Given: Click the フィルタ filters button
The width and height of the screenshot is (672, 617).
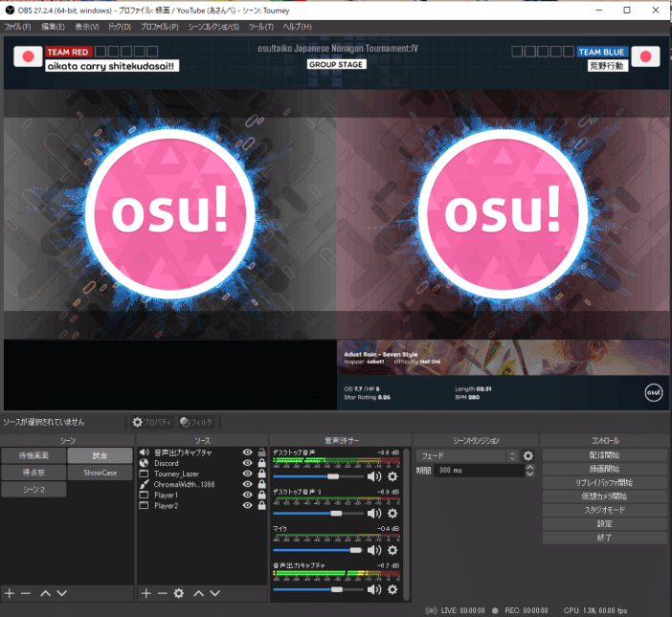Looking at the screenshot, I should pos(196,422).
